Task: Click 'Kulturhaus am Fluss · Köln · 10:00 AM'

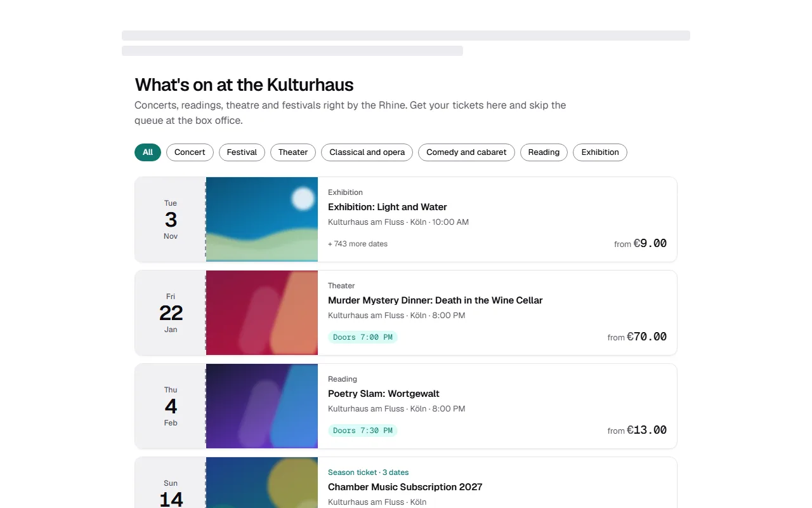Action: [398, 222]
